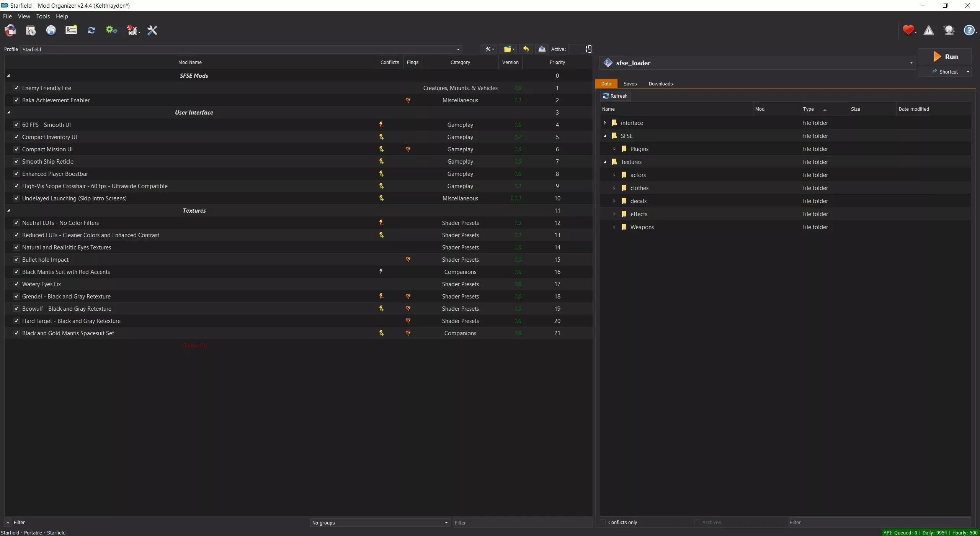Click the red heart Endorse icon

pos(909,30)
